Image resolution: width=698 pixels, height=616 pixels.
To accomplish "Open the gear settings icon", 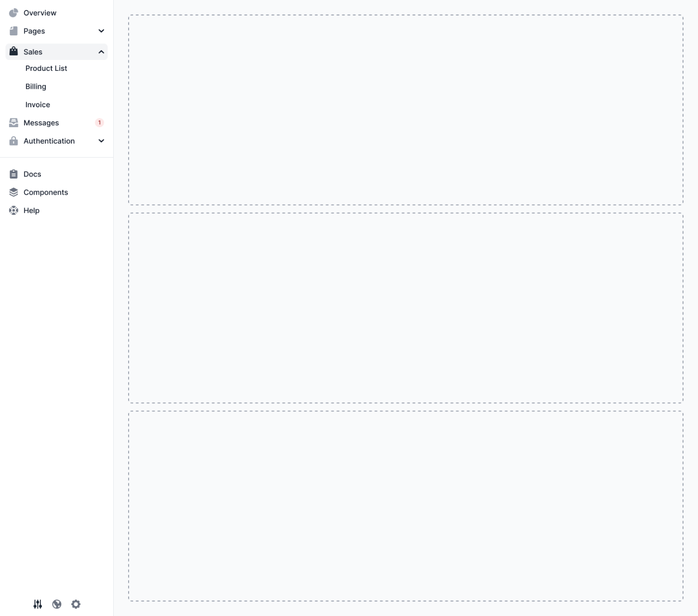I will pyautogui.click(x=76, y=604).
